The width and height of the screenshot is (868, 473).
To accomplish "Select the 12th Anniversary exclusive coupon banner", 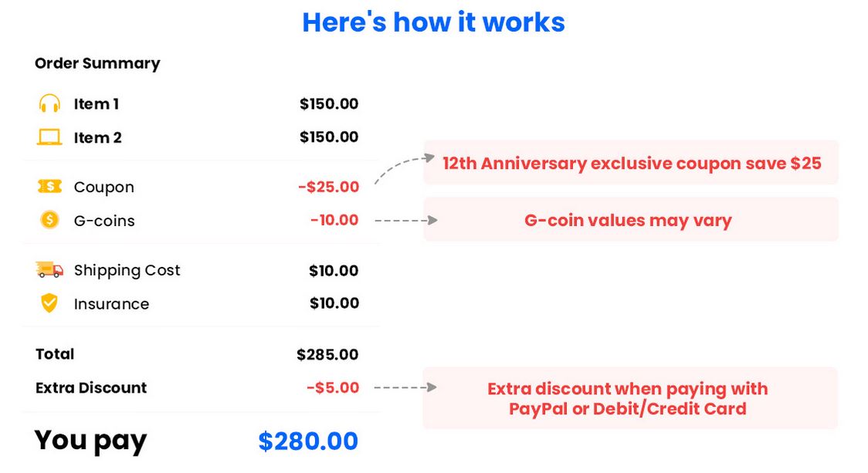I will (631, 163).
